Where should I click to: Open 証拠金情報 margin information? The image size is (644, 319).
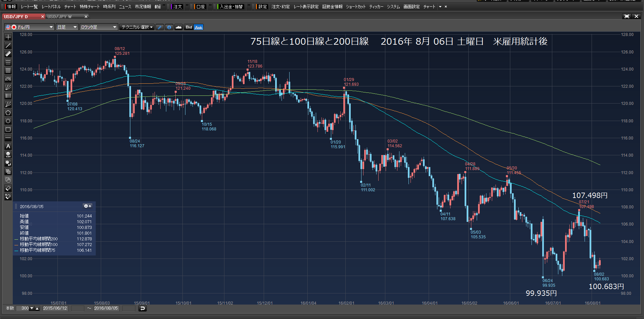coord(332,7)
